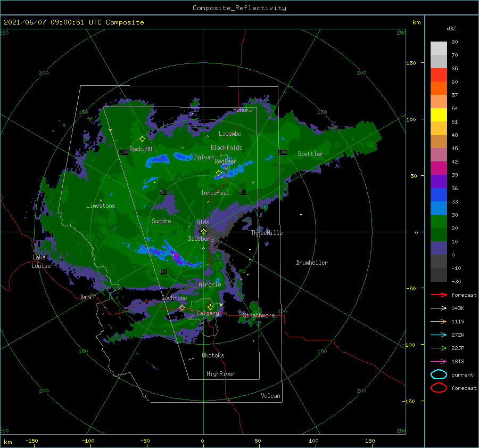Click the Lacombe city label
The height and width of the screenshot is (448, 479).
[230, 134]
